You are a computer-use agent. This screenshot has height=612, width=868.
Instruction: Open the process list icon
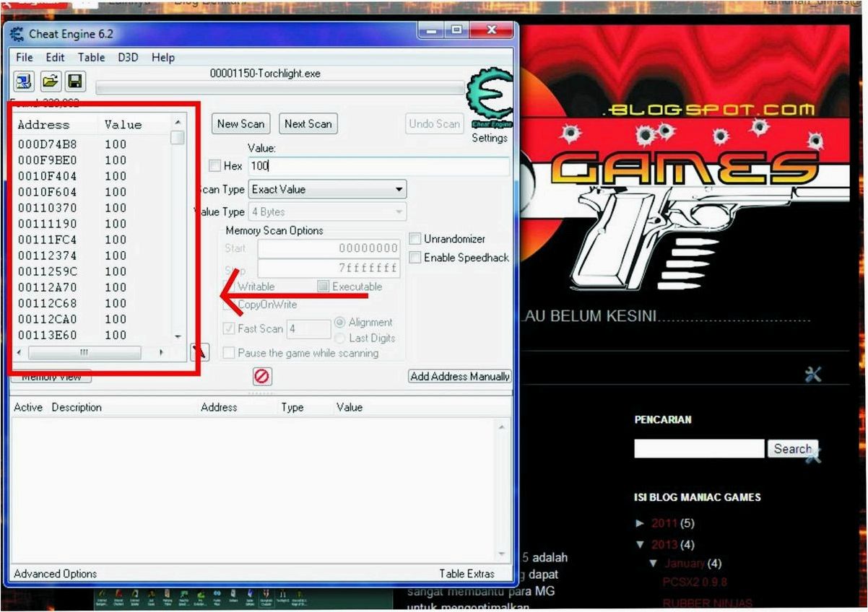pos(24,81)
